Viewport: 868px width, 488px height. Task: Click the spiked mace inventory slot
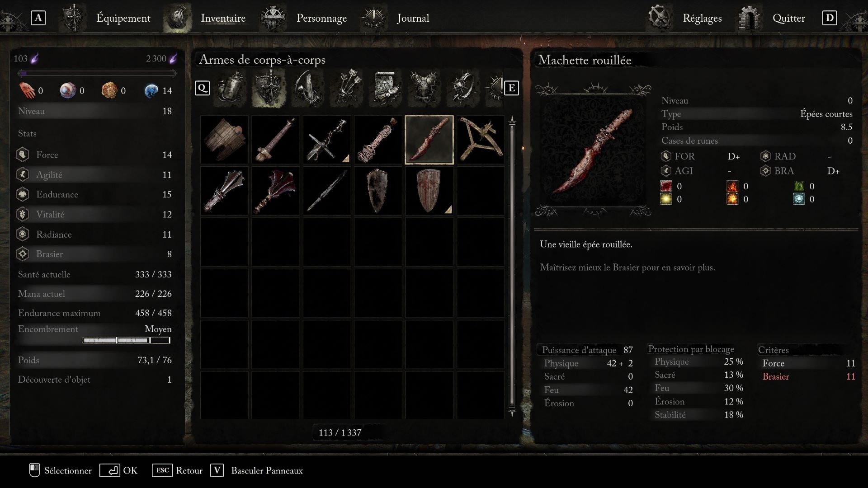pyautogui.click(x=224, y=191)
